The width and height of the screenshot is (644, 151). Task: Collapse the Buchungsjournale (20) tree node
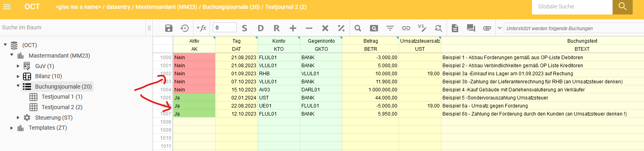coord(18,86)
